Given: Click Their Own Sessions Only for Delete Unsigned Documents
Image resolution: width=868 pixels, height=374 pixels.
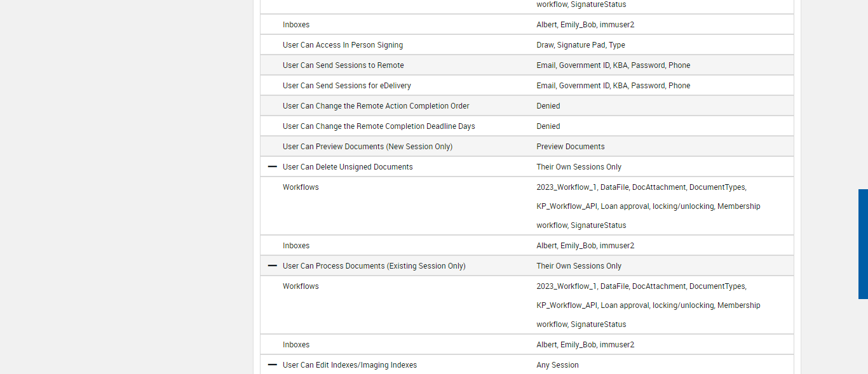Looking at the screenshot, I should (x=579, y=167).
